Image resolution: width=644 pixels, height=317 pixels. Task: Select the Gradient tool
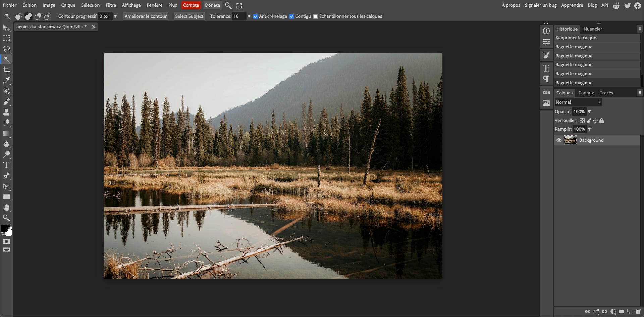[6, 133]
